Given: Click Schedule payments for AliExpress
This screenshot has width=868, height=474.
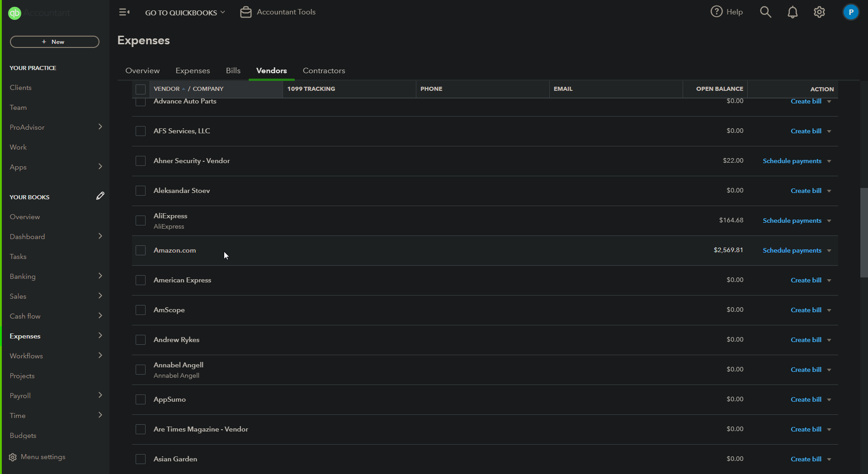Looking at the screenshot, I should tap(792, 221).
